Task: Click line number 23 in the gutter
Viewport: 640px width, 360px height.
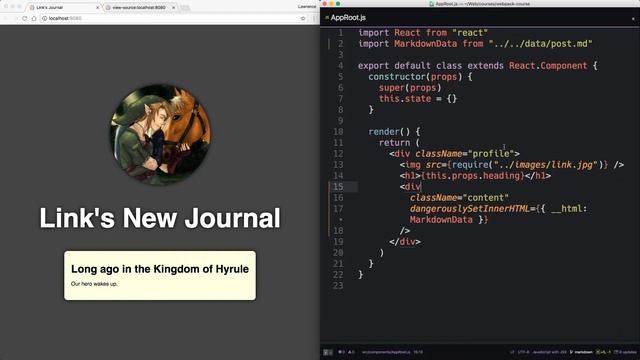Action: [338, 286]
